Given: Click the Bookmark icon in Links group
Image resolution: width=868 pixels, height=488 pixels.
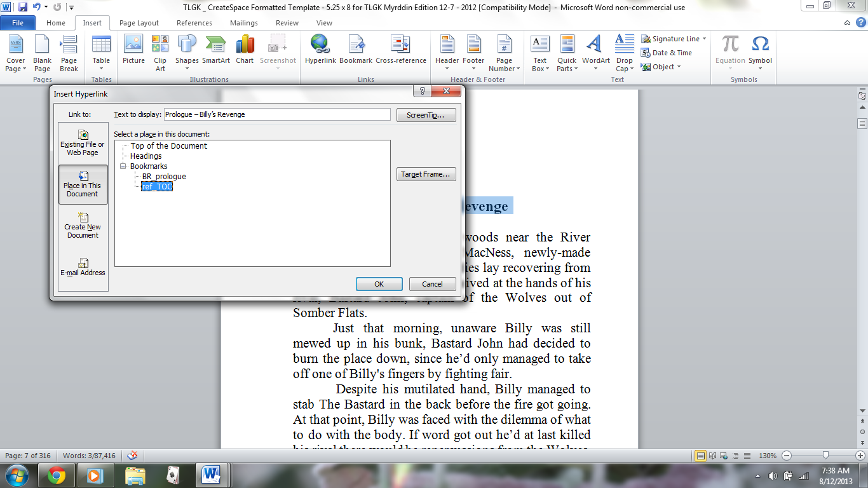Looking at the screenshot, I should 355,50.
